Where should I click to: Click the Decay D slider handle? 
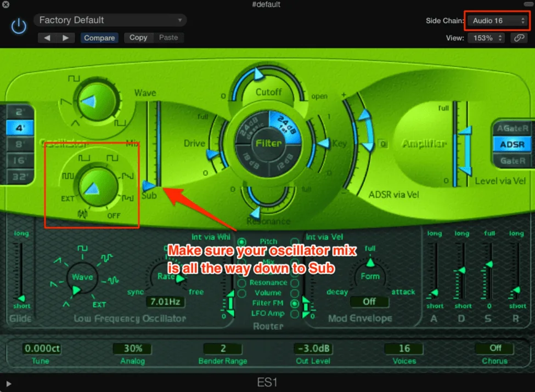[x=461, y=270]
